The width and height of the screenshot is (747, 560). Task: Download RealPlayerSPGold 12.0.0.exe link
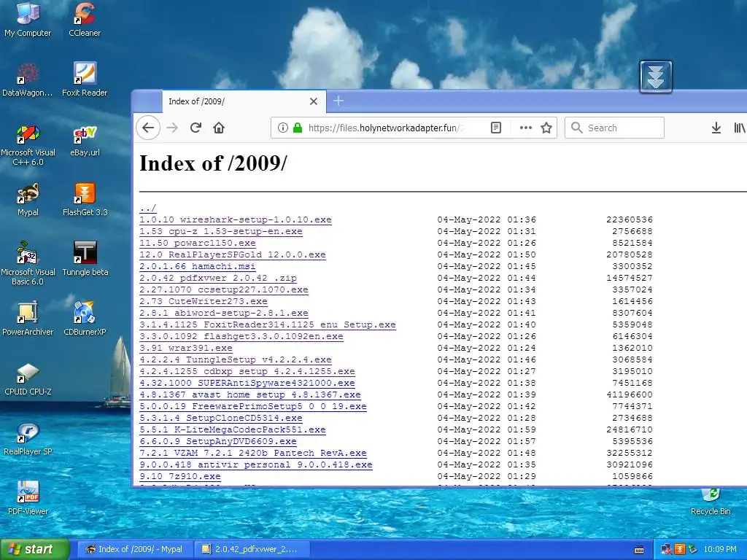coord(233,254)
